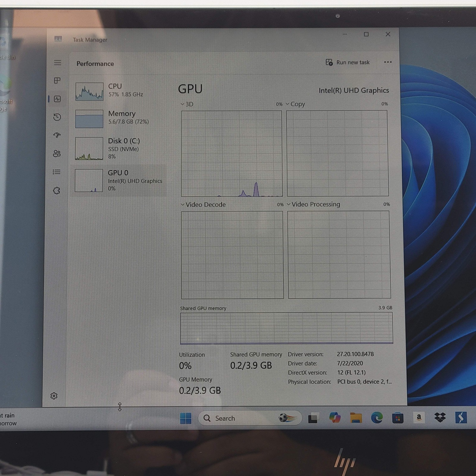476x476 pixels.
Task: Click the Disk 0 thumbnail graph
Action: pos(89,148)
